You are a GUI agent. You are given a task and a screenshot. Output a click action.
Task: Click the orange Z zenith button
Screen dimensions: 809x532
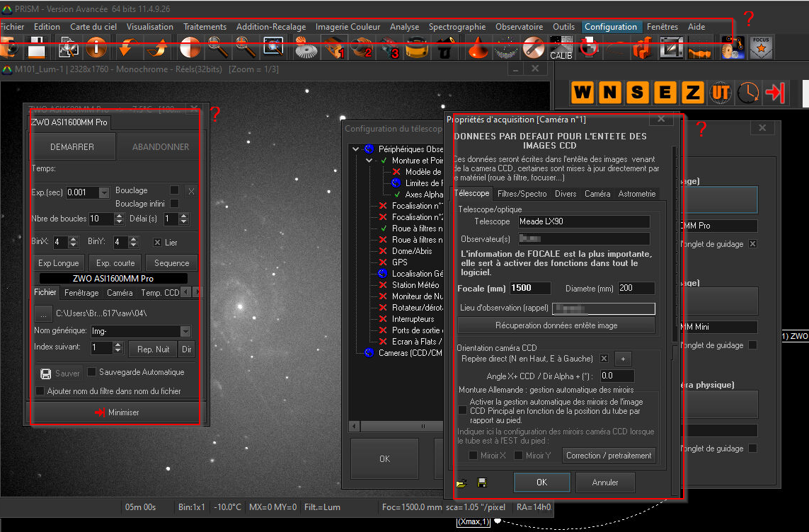pos(693,93)
